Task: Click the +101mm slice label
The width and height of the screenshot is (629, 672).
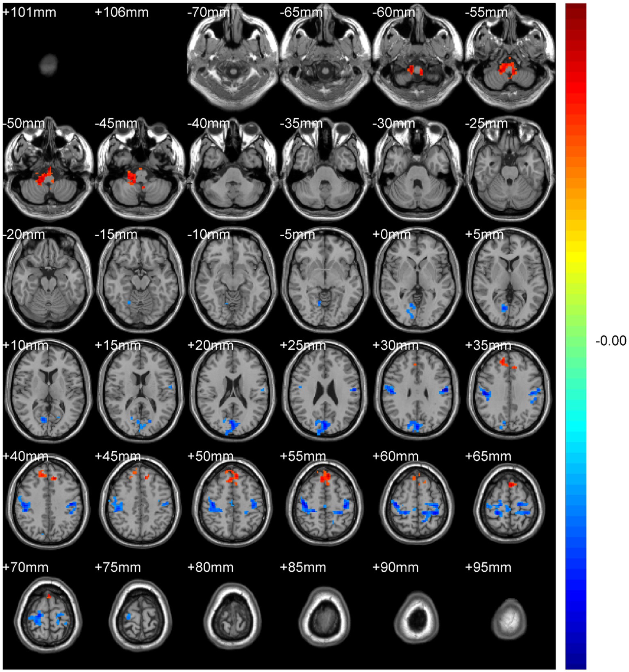Action: click(x=30, y=12)
